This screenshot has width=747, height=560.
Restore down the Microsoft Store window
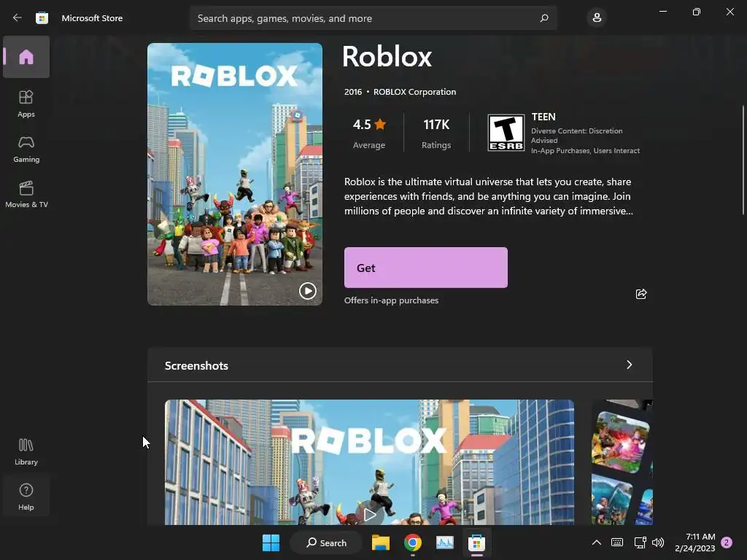[697, 12]
